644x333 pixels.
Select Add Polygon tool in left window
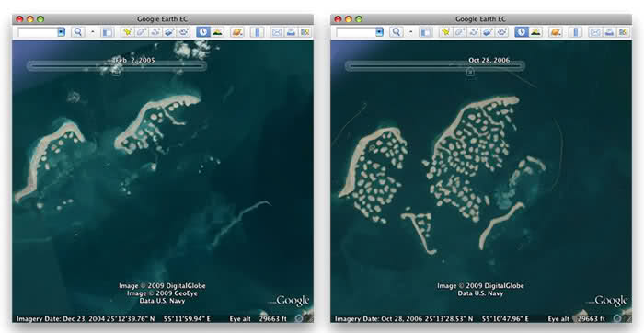[142, 32]
